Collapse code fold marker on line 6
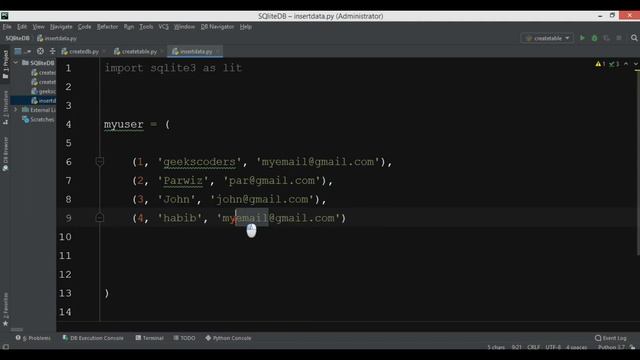This screenshot has width=640, height=360. [100, 162]
